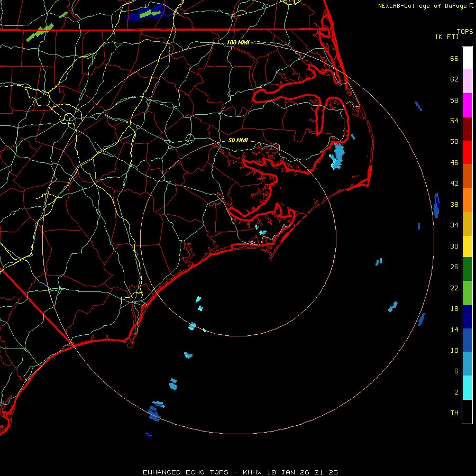Click the 'TOPS' legend title
Viewport: 476px width, 476px height.
point(465,32)
